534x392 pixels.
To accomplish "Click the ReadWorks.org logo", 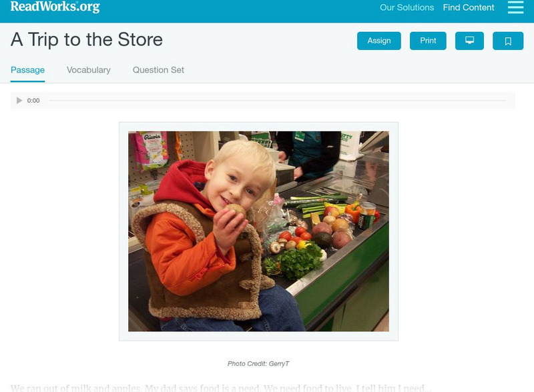I will pos(55,7).
